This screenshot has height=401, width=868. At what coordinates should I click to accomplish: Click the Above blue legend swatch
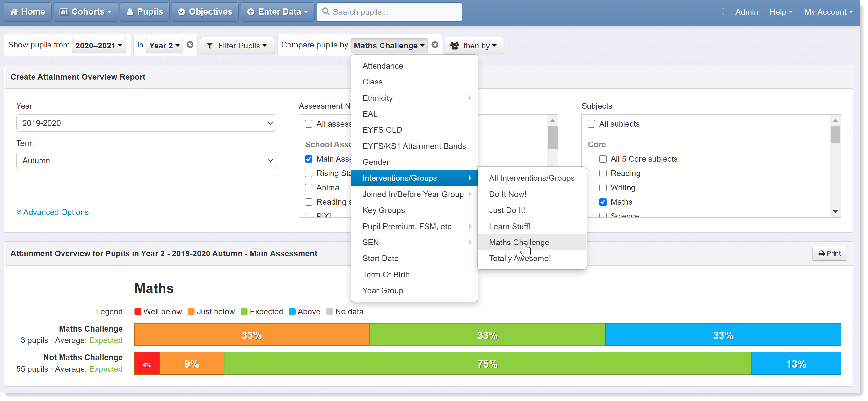tap(292, 312)
